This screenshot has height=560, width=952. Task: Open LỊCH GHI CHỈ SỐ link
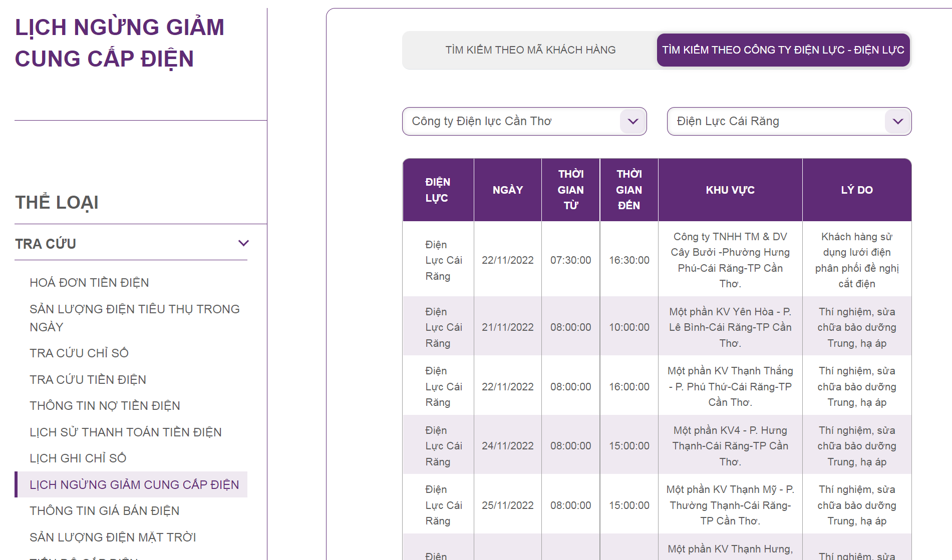click(x=78, y=458)
